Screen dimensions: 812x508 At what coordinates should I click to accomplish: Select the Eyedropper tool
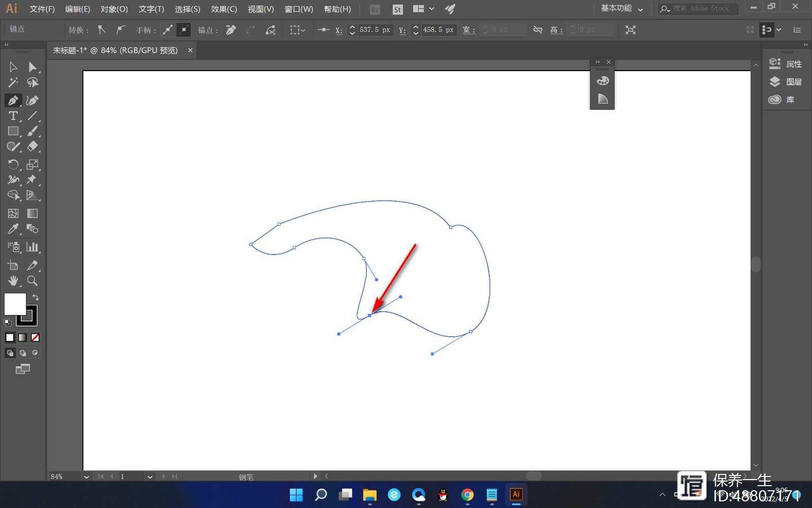click(x=13, y=229)
